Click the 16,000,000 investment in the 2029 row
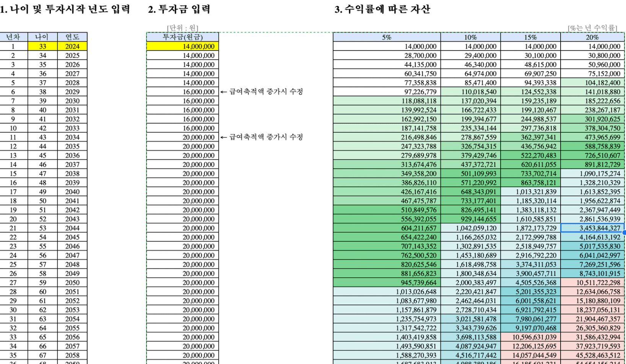Image resolution: width=626 pixels, height=364 pixels. click(x=182, y=92)
